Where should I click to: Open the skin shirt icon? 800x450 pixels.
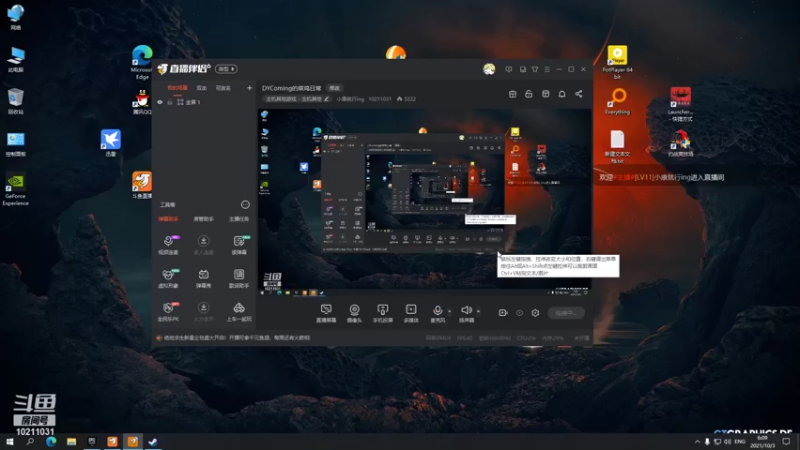[x=535, y=69]
